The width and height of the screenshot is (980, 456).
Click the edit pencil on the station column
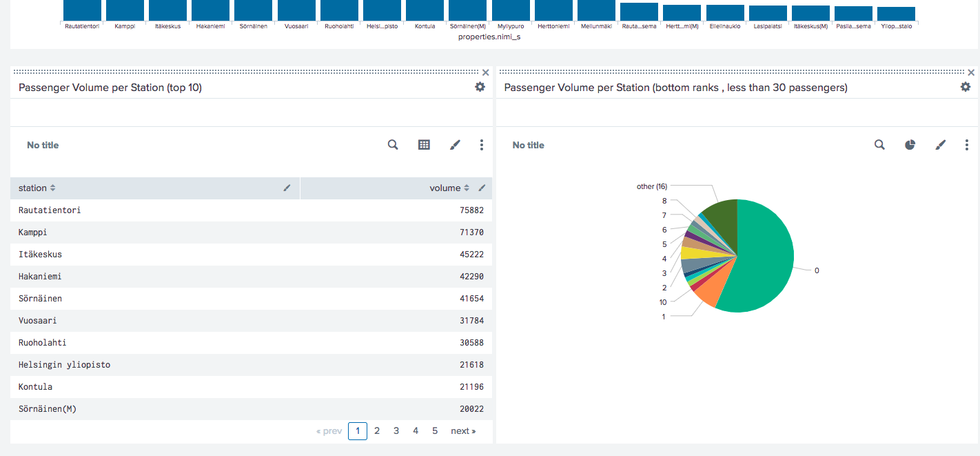click(287, 188)
